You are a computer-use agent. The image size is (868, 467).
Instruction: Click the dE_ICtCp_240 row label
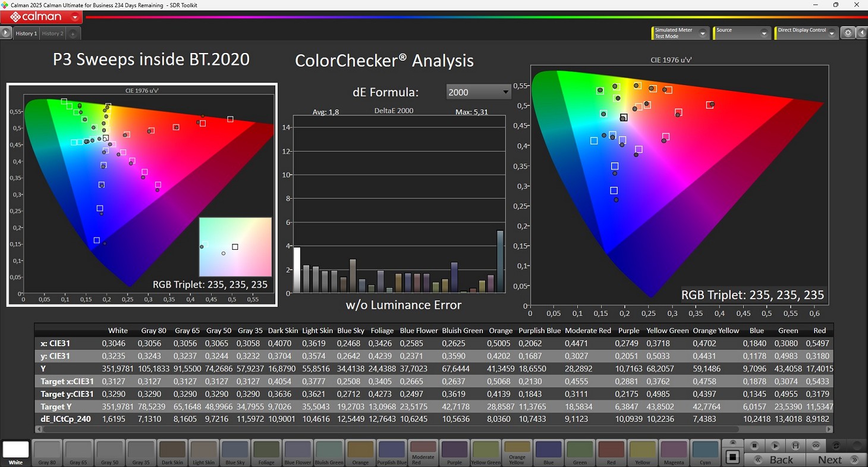65,419
